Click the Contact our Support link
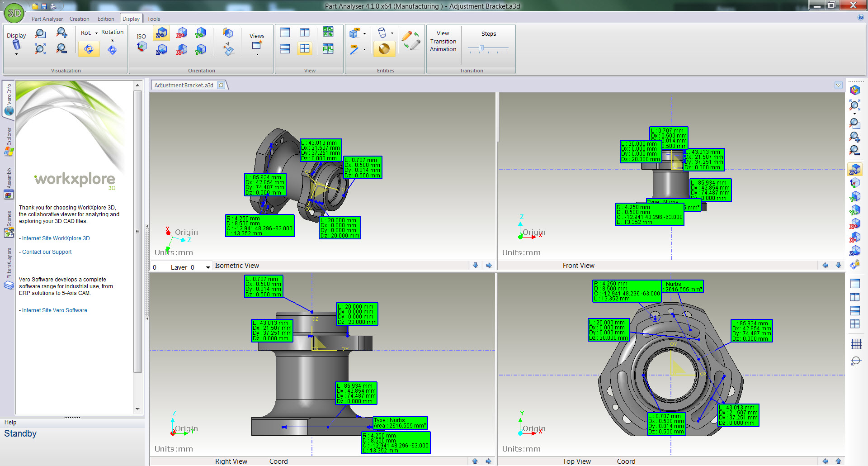Screen dimensions: 868x466 coord(47,252)
